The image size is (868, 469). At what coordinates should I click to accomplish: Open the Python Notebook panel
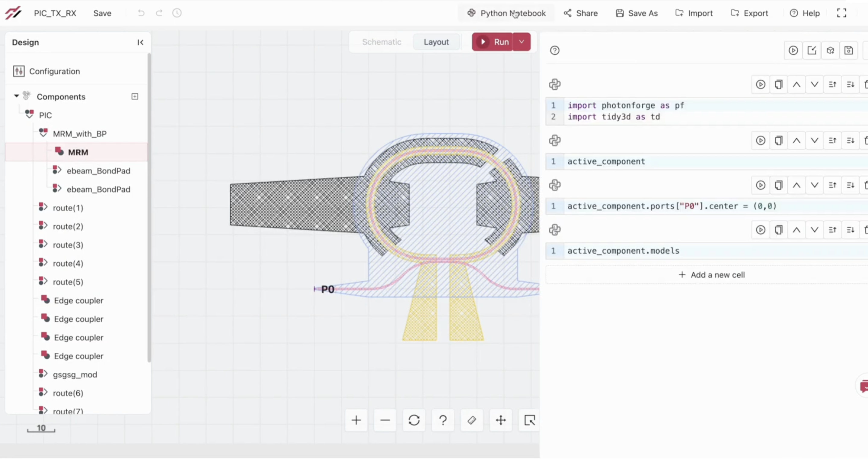(506, 13)
